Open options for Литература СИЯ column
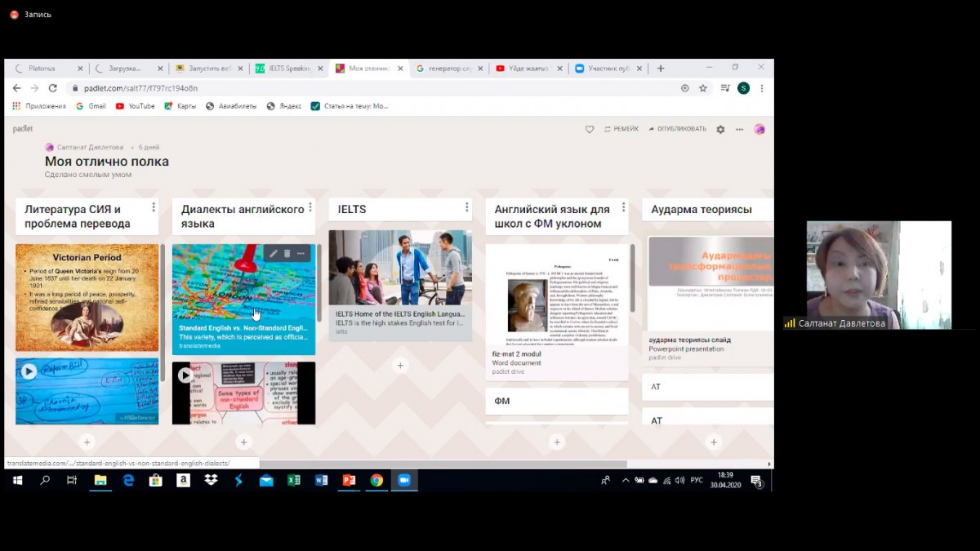This screenshot has height=551, width=980. pyautogui.click(x=153, y=207)
